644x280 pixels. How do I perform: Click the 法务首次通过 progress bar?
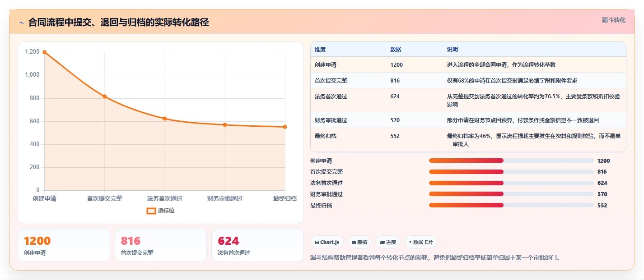[511, 183]
